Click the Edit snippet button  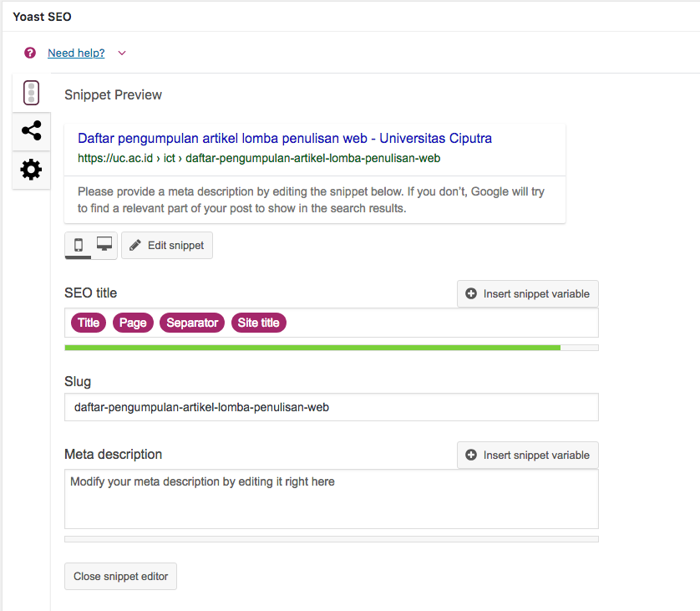click(x=167, y=245)
